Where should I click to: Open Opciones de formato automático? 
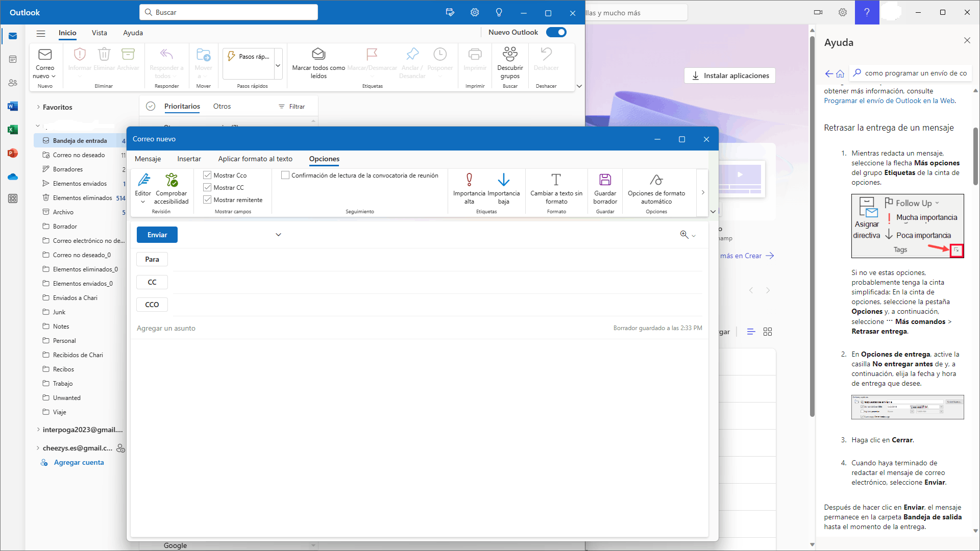point(656,181)
